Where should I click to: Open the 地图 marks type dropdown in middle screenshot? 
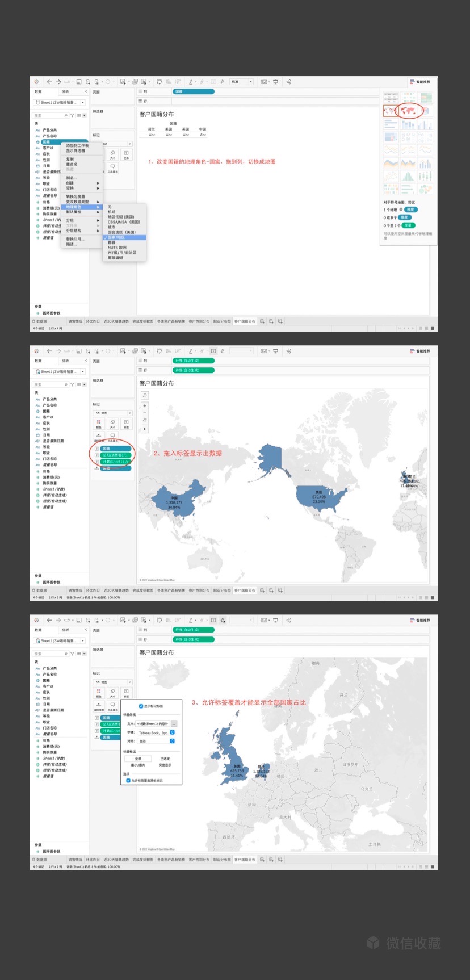tap(112, 413)
